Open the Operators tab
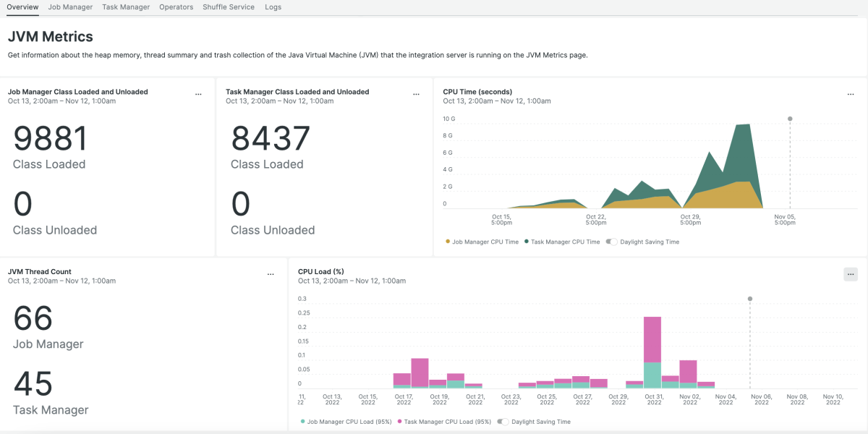 (x=176, y=7)
